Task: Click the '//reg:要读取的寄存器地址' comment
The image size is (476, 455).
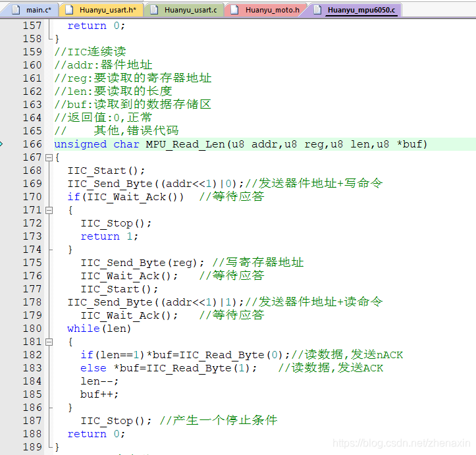Action: click(x=133, y=78)
